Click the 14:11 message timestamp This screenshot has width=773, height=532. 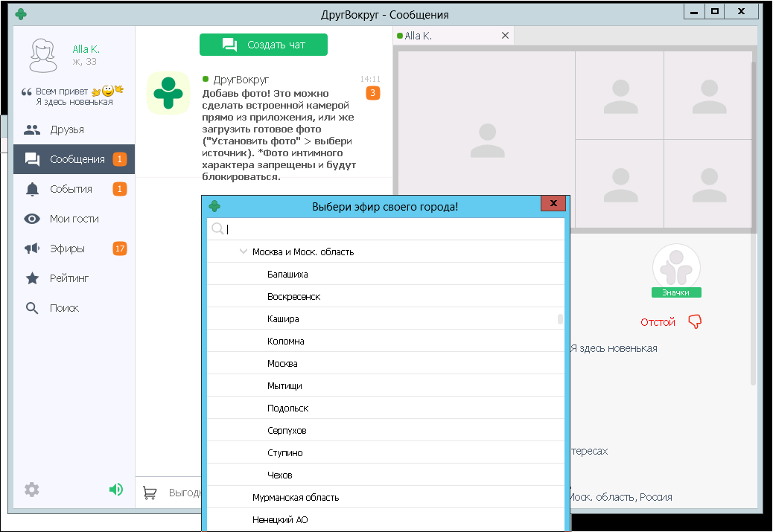tap(370, 79)
